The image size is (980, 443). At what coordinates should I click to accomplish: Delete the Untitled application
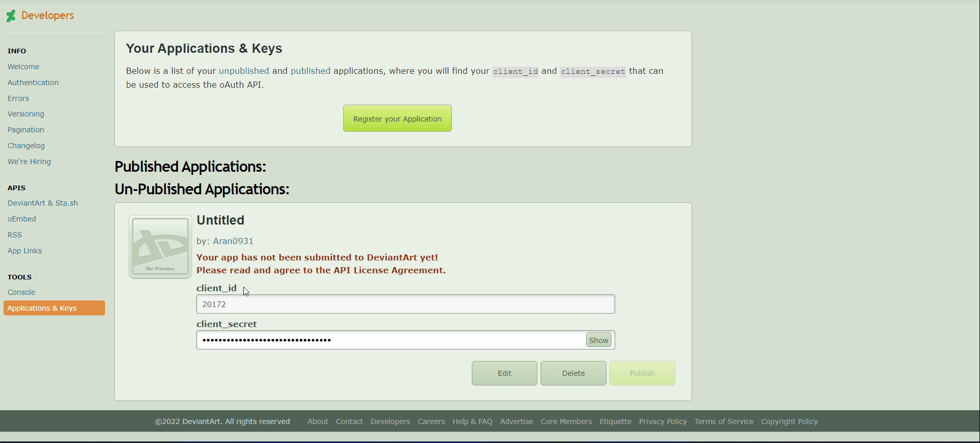click(574, 373)
